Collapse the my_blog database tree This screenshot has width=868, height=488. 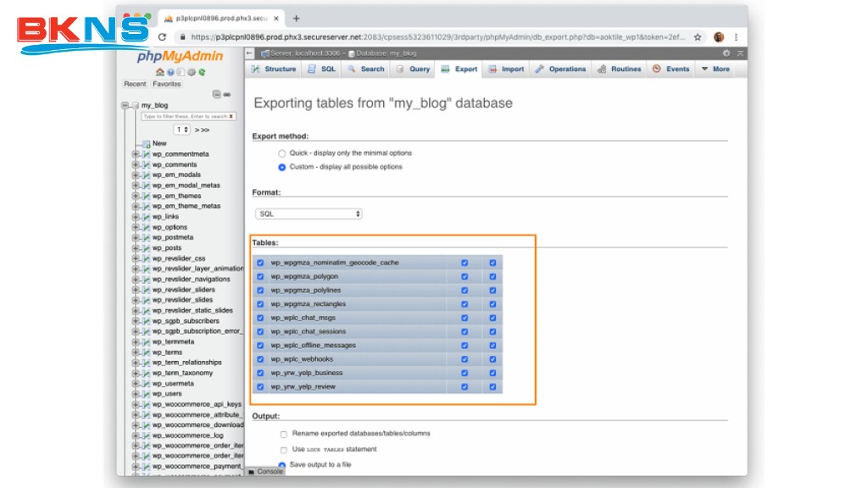click(x=125, y=105)
